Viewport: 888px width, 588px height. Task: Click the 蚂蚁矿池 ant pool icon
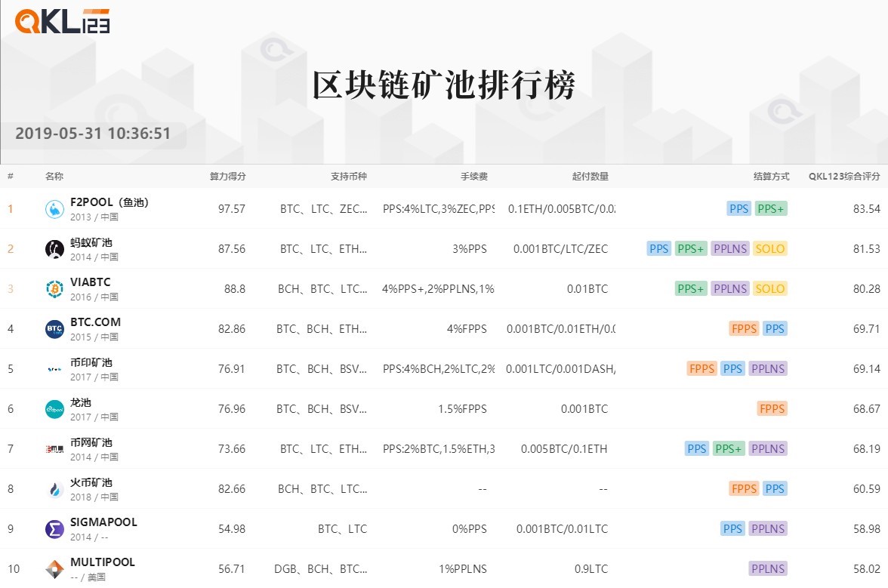(54, 249)
